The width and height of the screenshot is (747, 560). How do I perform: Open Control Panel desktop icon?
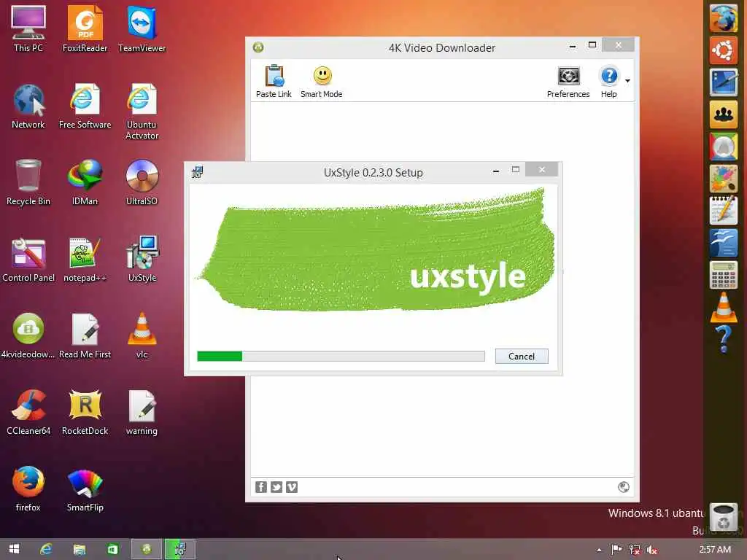click(x=28, y=259)
